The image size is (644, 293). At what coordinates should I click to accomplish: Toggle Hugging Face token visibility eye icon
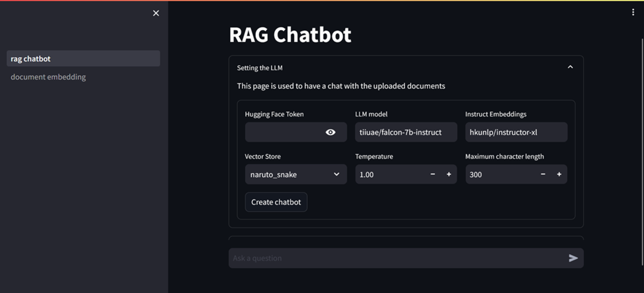click(x=330, y=132)
